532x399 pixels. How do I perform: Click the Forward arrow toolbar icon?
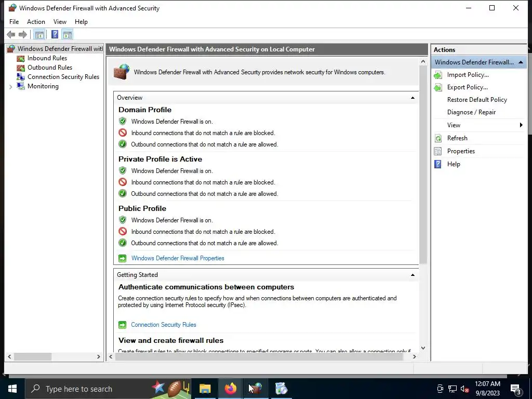pos(23,34)
